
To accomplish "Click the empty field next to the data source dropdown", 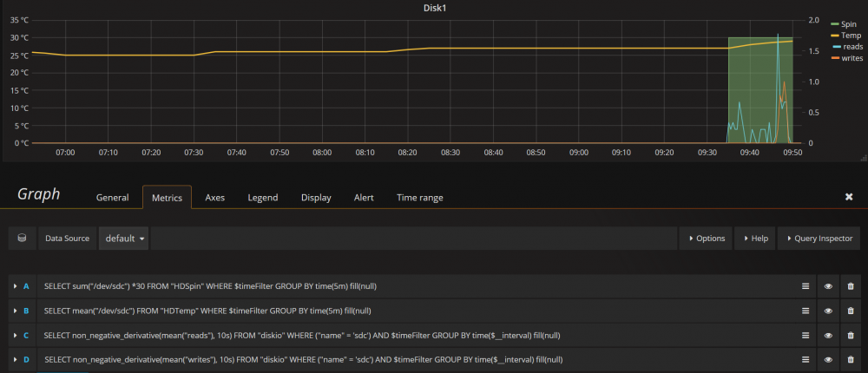I will click(x=413, y=238).
